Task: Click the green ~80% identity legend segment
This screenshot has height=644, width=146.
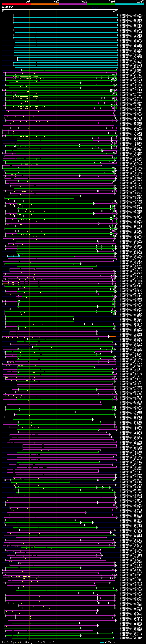Action: click(101, 4)
